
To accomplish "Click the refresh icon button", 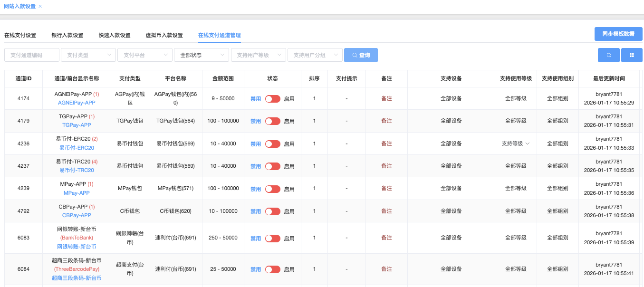I will pyautogui.click(x=608, y=55).
